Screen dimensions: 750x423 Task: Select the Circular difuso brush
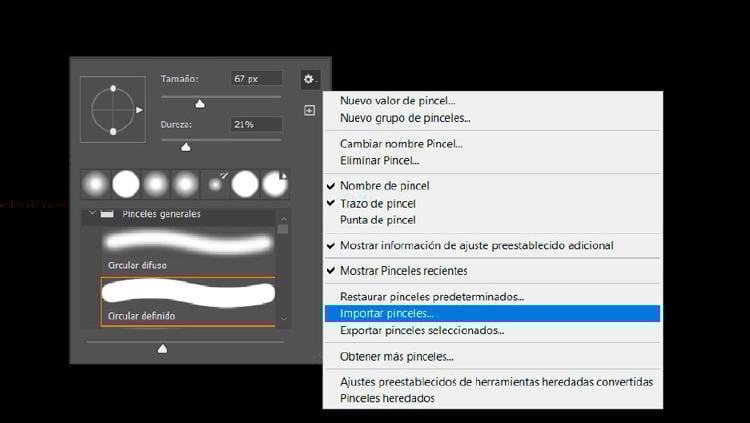[x=188, y=250]
